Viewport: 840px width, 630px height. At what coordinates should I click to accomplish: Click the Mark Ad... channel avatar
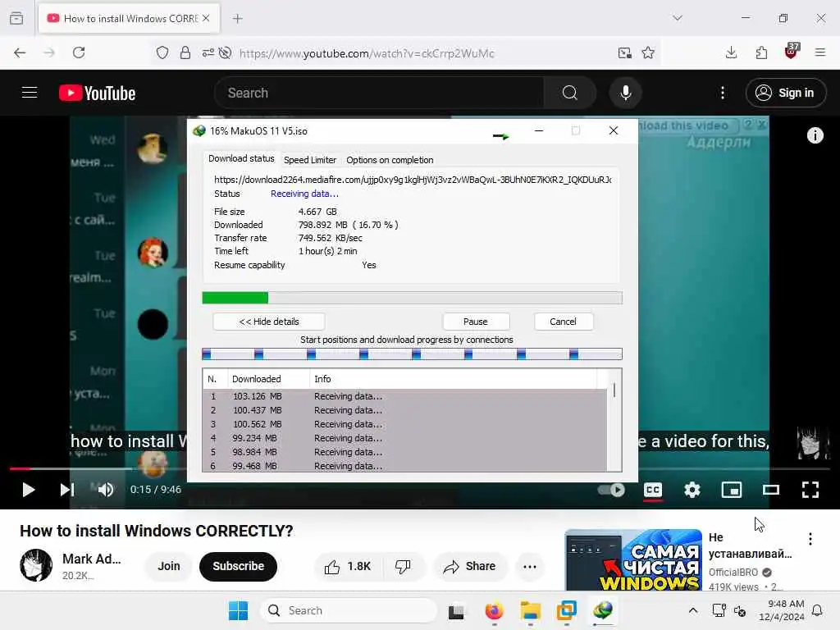(36, 565)
